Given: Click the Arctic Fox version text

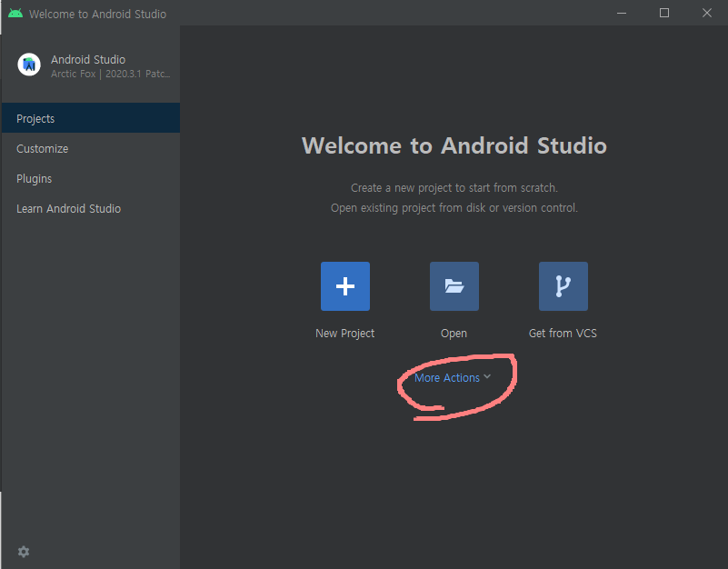Looking at the screenshot, I should 111,74.
